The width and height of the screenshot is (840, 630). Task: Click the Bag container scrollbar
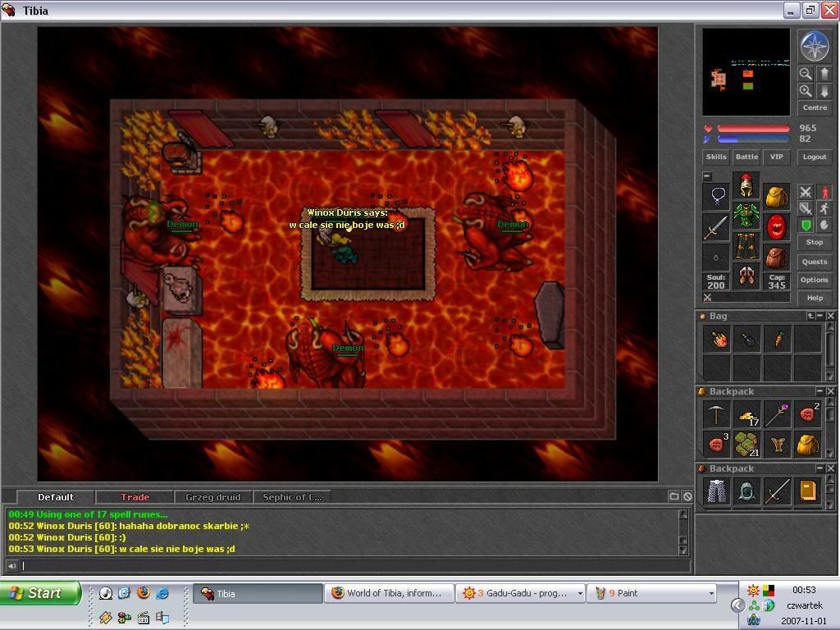pyautogui.click(x=830, y=351)
